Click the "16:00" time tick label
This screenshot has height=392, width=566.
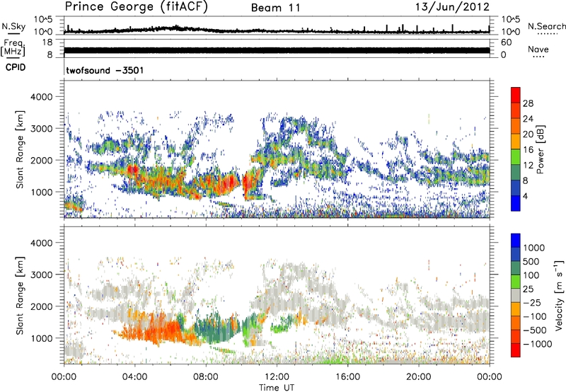click(348, 377)
